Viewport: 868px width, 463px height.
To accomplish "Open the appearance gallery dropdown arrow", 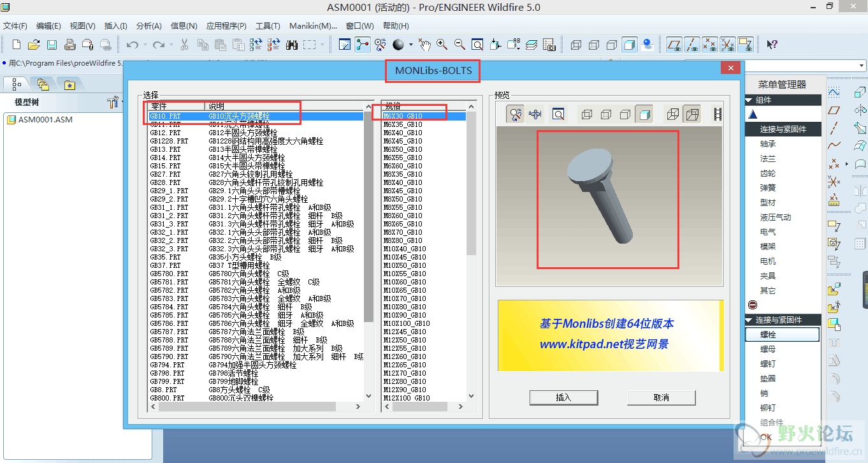I will 411,45.
